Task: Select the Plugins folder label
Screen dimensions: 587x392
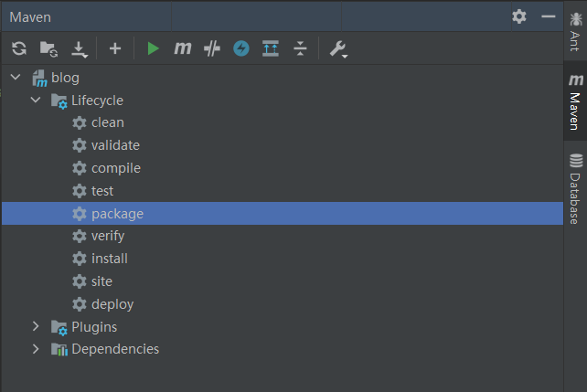Action: pos(94,327)
